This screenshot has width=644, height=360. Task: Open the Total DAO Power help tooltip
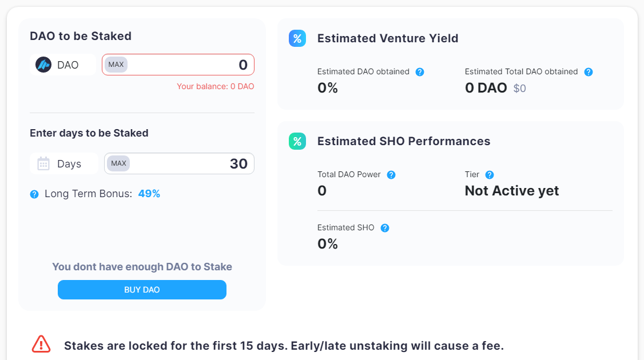point(391,175)
